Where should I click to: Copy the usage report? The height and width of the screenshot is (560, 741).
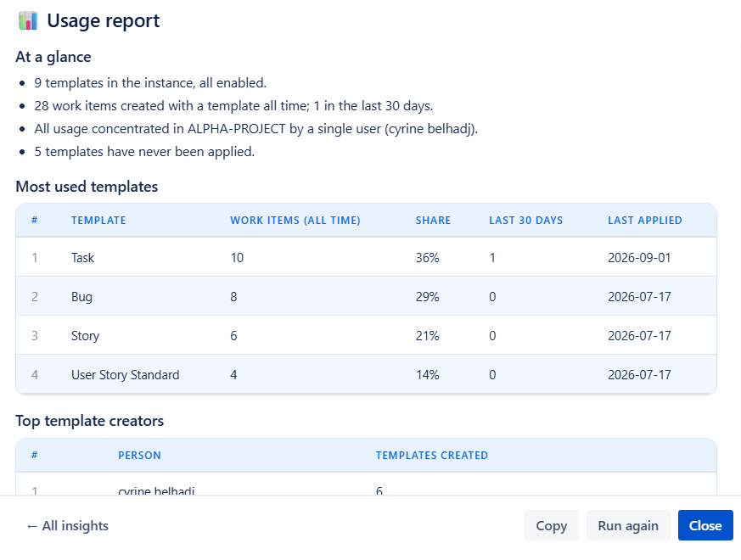point(552,525)
